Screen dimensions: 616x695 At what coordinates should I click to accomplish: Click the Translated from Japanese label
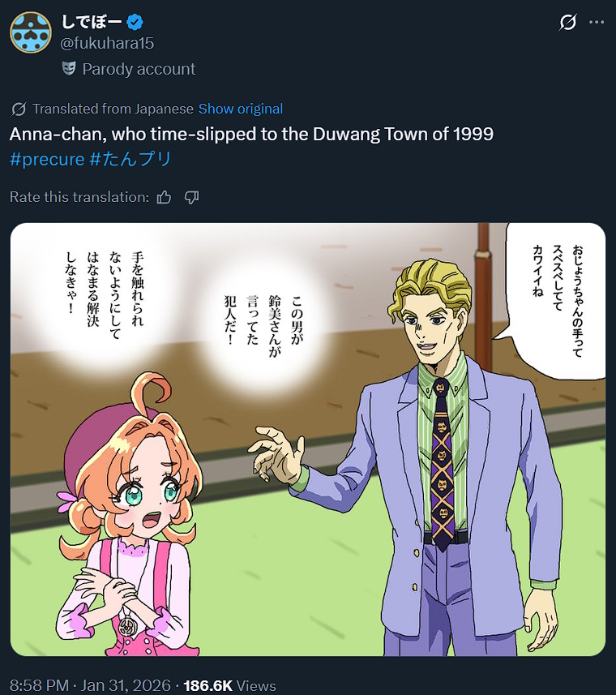coord(113,109)
